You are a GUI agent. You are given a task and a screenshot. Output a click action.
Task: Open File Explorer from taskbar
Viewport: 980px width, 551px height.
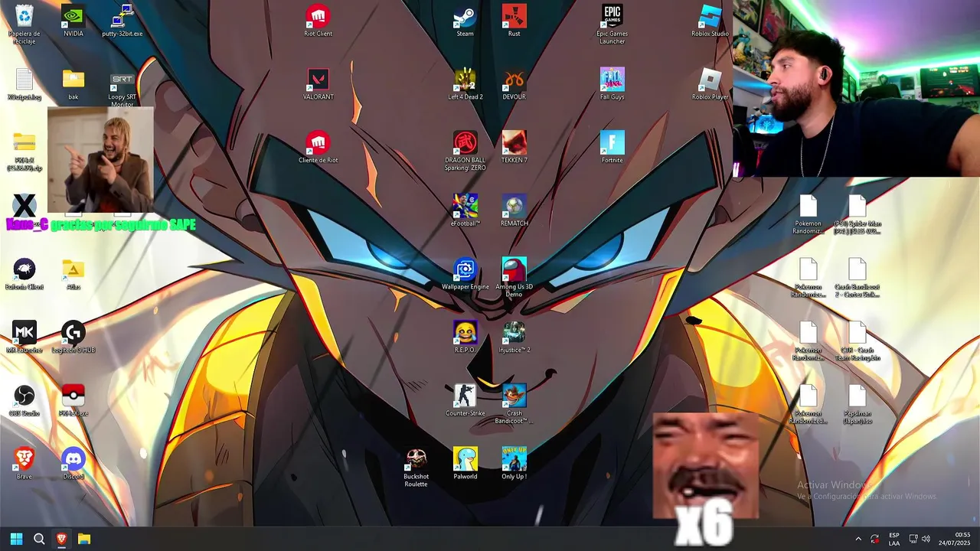click(x=84, y=539)
